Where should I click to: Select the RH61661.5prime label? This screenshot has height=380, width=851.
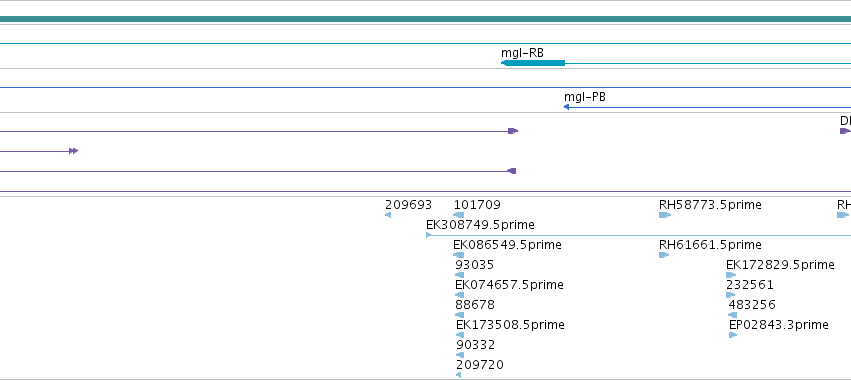point(710,245)
